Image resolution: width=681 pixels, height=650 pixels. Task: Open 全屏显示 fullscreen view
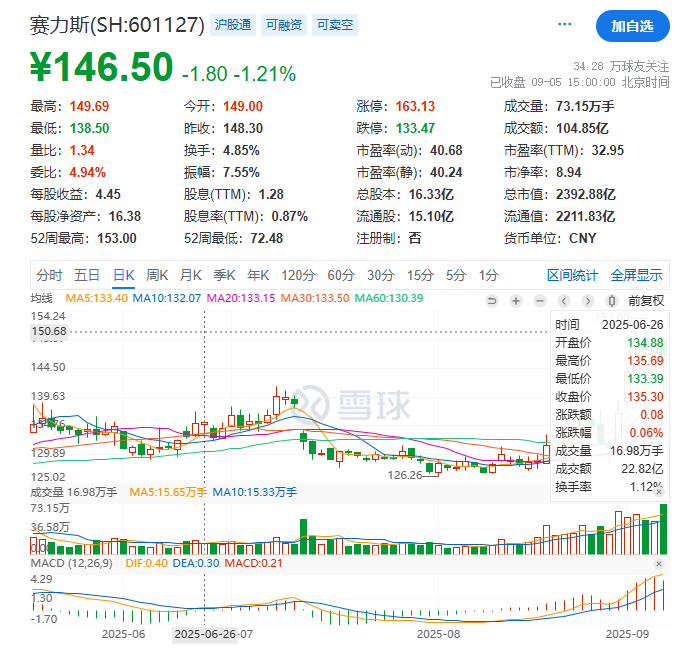pos(636,275)
